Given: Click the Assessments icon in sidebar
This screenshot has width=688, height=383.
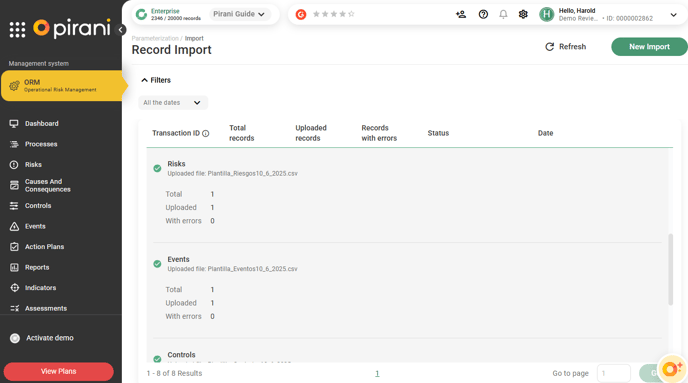Looking at the screenshot, I should 14,308.
